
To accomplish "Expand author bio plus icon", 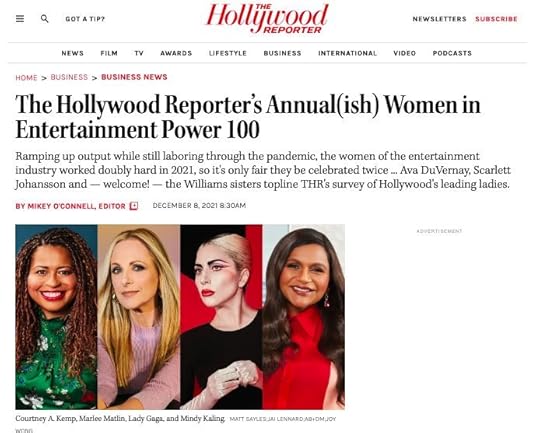I will (x=134, y=206).
